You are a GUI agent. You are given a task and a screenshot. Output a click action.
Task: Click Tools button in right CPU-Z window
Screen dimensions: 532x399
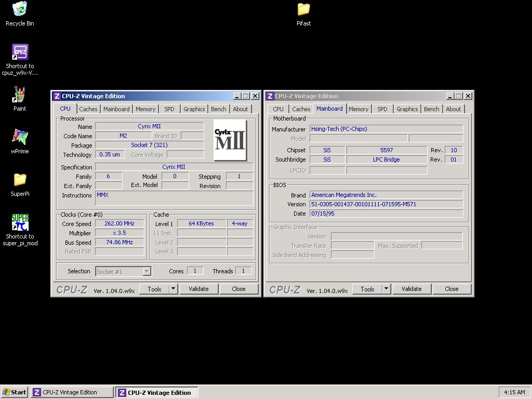tap(367, 289)
